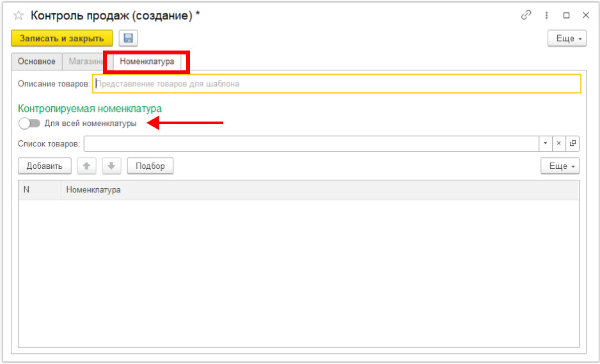Move row up with arrow icon
600x364 pixels.
click(x=87, y=166)
